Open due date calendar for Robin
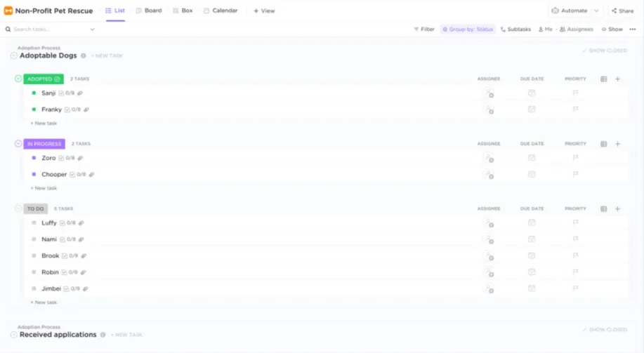The width and height of the screenshot is (644, 353). (x=532, y=272)
